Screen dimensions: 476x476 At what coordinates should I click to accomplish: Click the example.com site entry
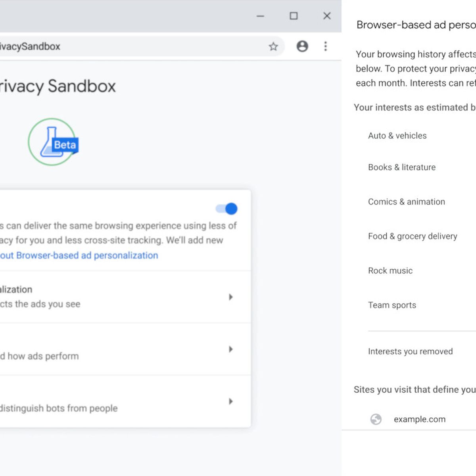(420, 419)
